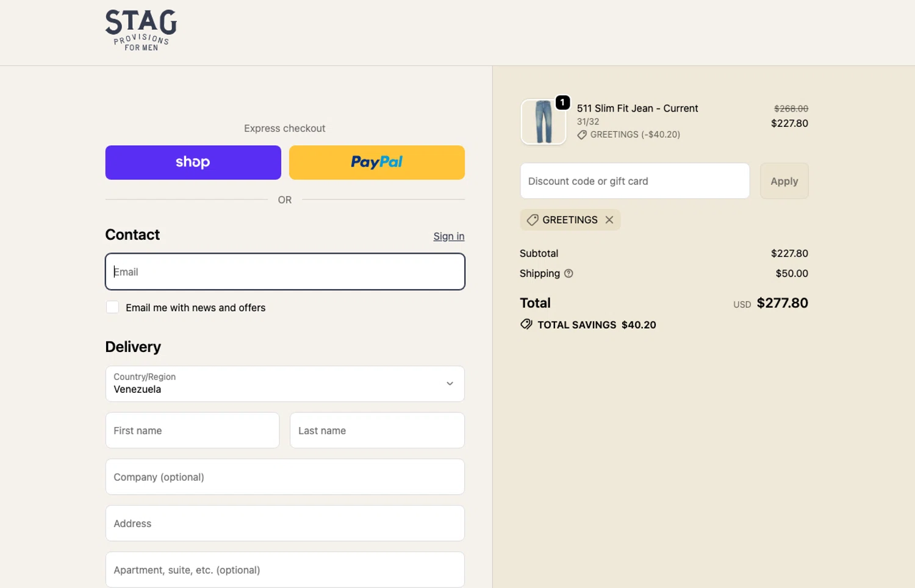The image size is (915, 588).
Task: Click the shipping cost $50.00
Action: pyautogui.click(x=792, y=273)
